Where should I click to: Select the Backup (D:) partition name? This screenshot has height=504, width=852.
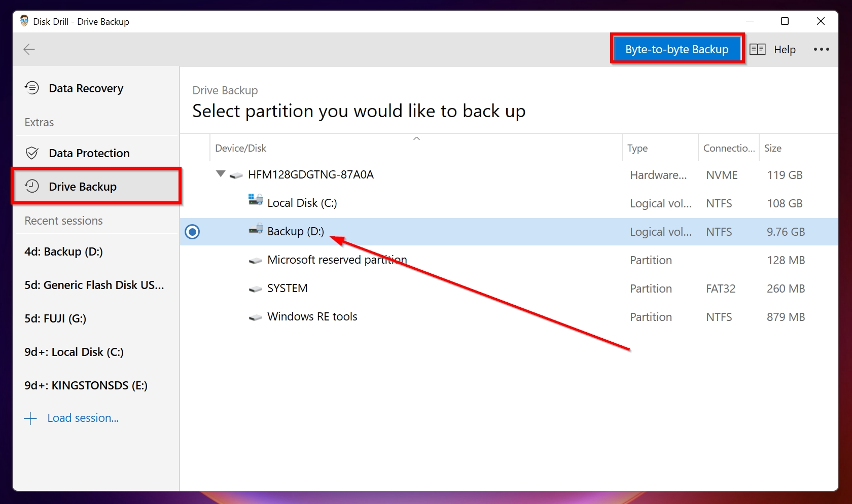(x=296, y=231)
